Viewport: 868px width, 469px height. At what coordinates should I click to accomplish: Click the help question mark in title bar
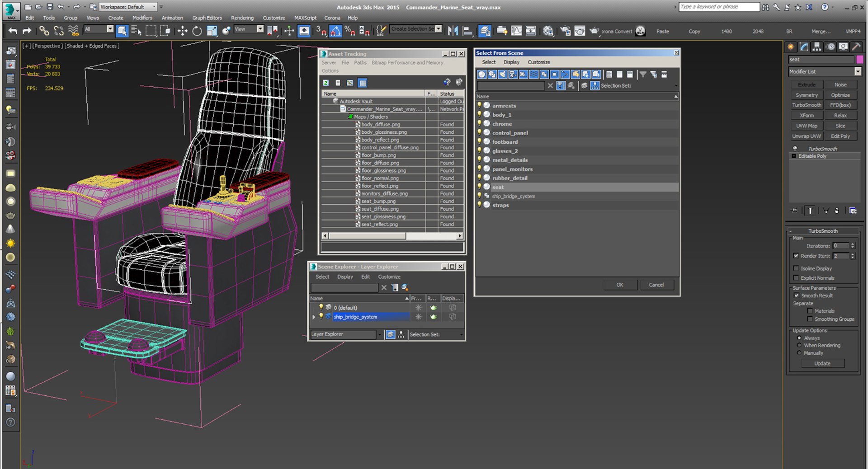point(825,7)
